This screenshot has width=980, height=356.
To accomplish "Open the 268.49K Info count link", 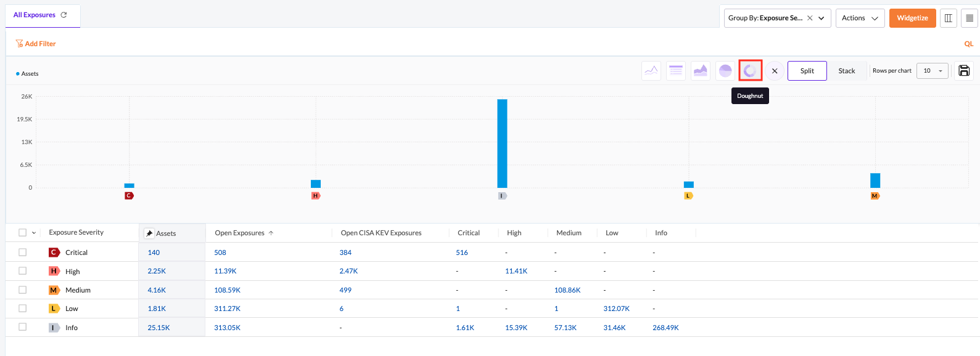I will click(x=665, y=328).
